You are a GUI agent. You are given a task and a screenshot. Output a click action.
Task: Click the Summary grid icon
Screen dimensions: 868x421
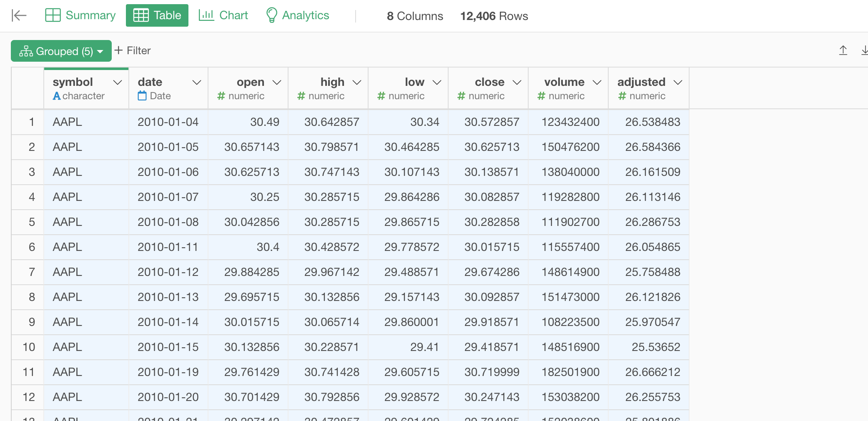[x=53, y=15]
